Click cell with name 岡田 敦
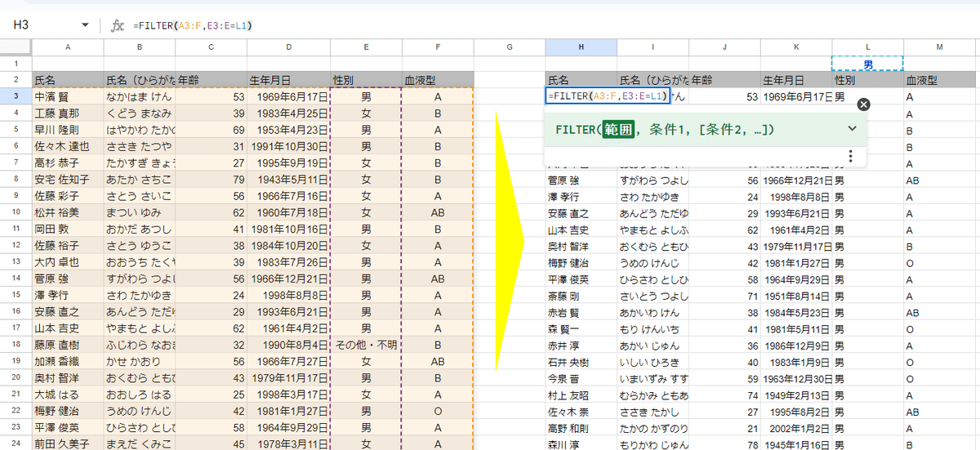The image size is (980, 450). click(x=68, y=229)
